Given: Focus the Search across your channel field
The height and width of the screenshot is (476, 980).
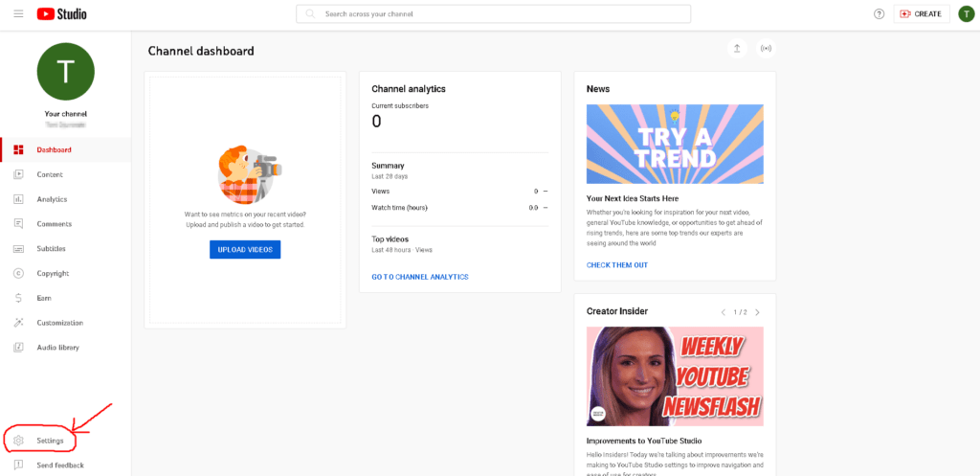Looking at the screenshot, I should (x=493, y=14).
